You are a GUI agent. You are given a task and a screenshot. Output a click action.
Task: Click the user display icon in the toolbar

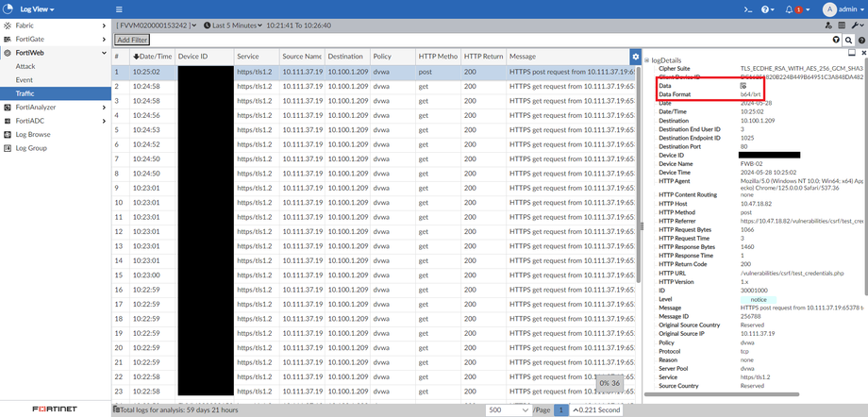[x=828, y=25]
